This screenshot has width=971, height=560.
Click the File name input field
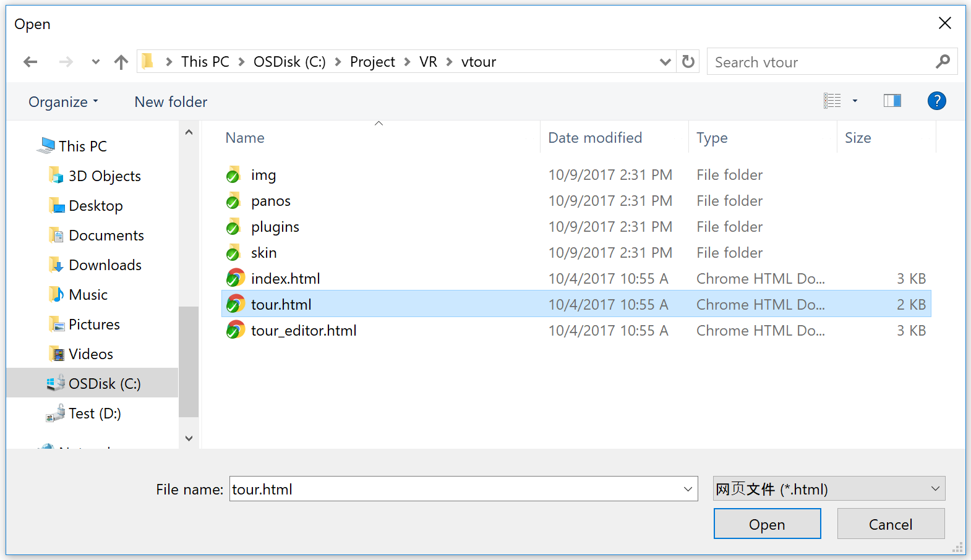455,489
